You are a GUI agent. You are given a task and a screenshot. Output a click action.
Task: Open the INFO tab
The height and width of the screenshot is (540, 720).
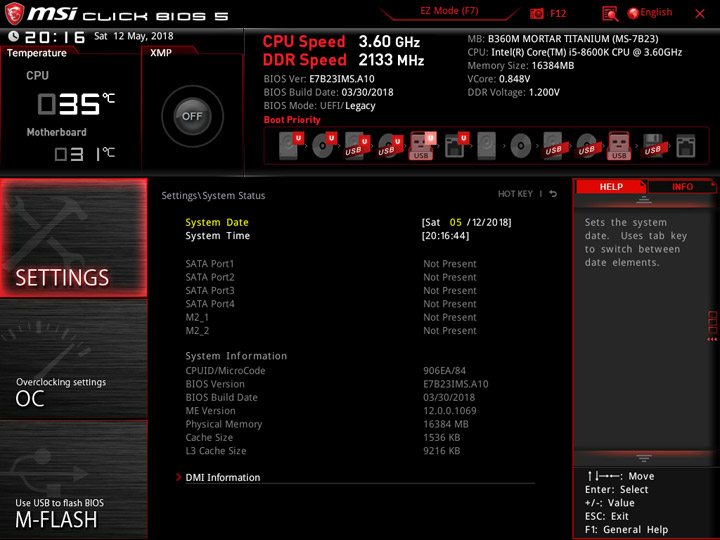[682, 186]
